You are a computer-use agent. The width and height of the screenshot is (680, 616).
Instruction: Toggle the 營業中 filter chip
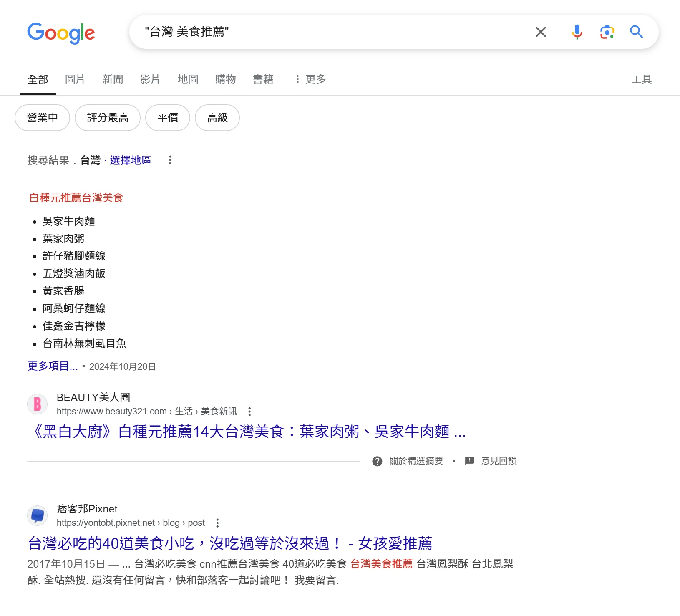(x=42, y=118)
